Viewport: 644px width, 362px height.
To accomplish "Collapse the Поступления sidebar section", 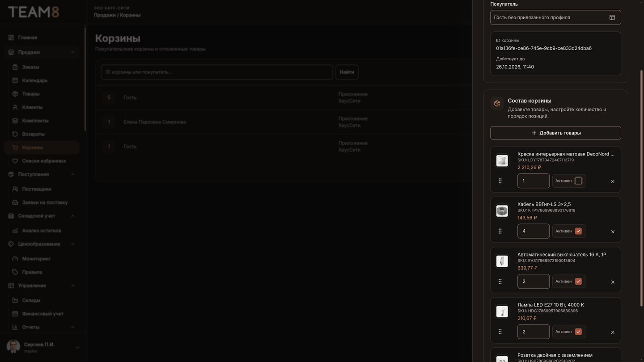I will 73,174.
